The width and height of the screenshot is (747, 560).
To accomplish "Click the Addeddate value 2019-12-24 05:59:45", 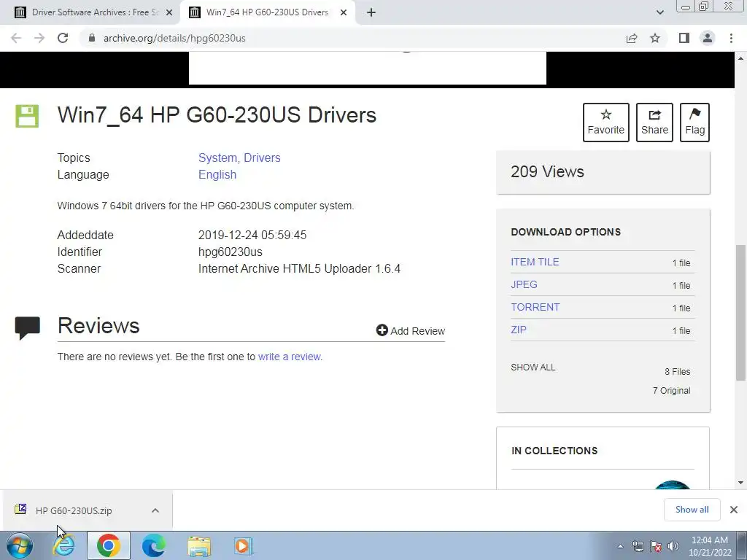I will click(x=252, y=236).
